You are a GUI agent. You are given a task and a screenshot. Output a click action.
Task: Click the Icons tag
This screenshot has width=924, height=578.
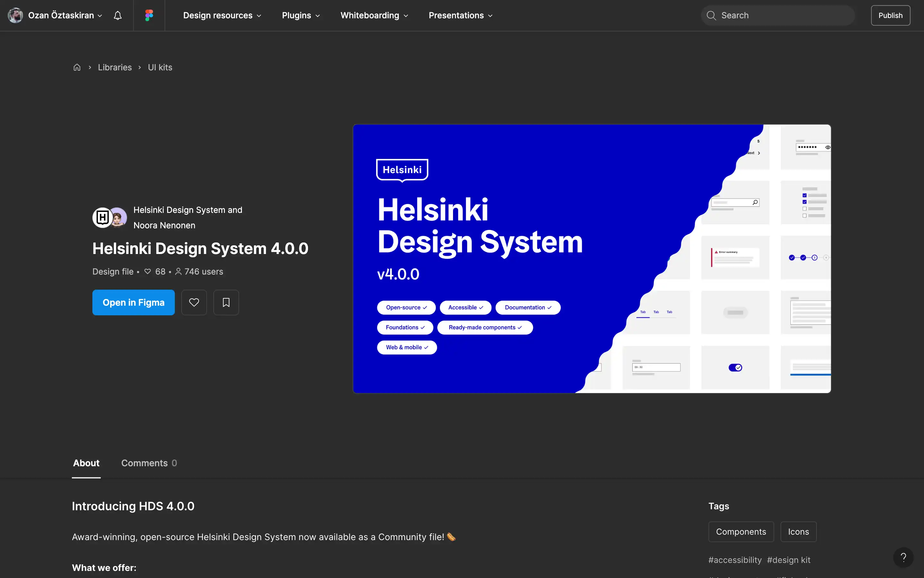coord(798,532)
